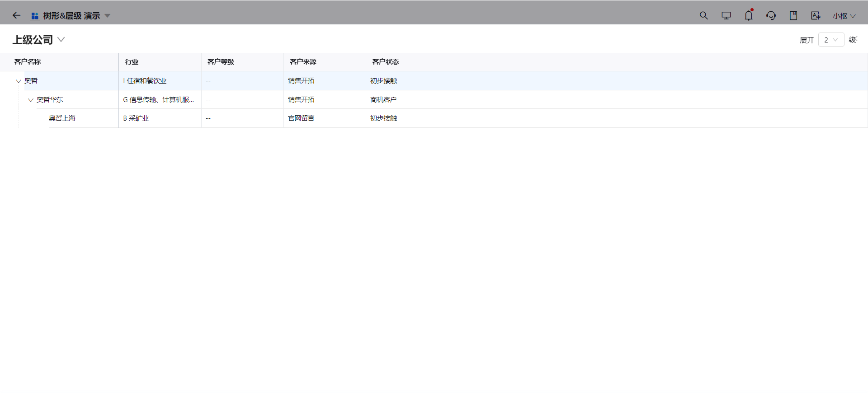
Task: Open the monitor display icon
Action: click(x=726, y=15)
